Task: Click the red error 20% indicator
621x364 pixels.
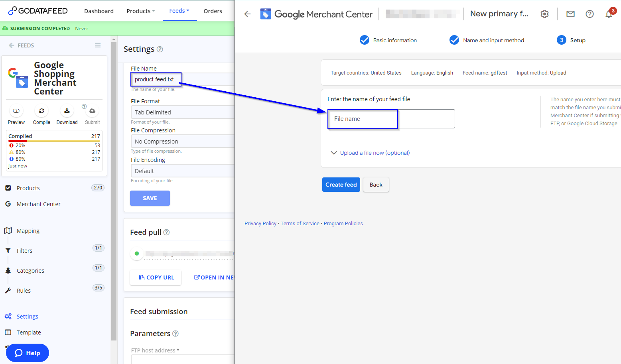Action: click(x=11, y=146)
